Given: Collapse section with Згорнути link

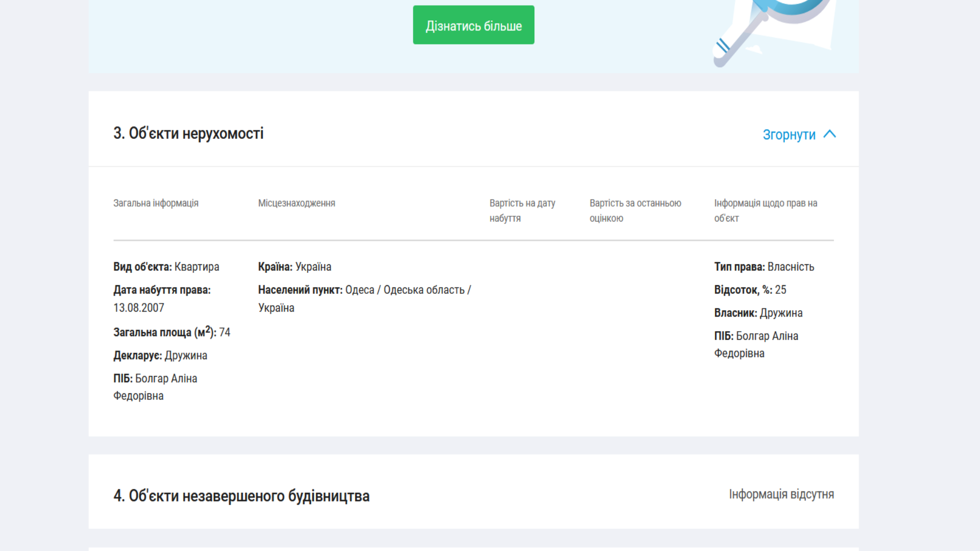Looking at the screenshot, I should click(x=789, y=135).
